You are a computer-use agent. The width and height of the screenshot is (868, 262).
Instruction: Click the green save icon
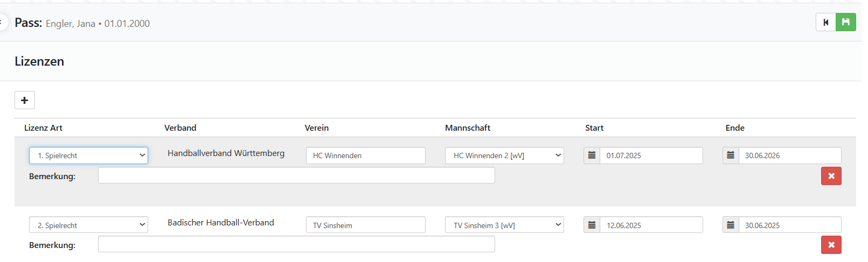pos(845,22)
